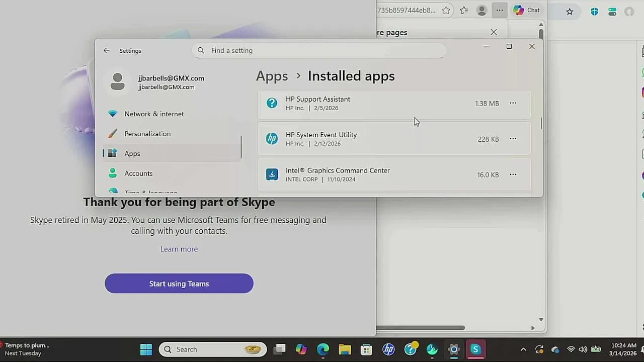This screenshot has height=362, width=644.
Task: Open Microsoft Edge from the taskbar
Action: point(323,349)
